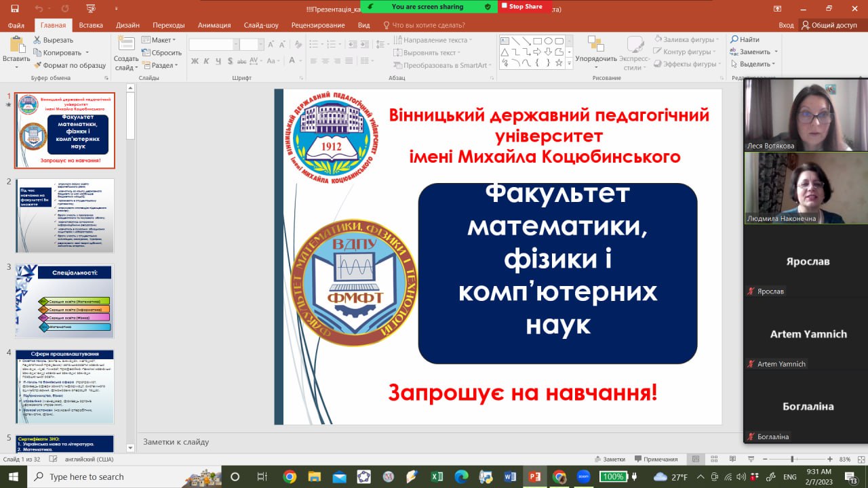Switch to slide sorter view in the status bar
The image size is (868, 488).
[x=713, y=459]
